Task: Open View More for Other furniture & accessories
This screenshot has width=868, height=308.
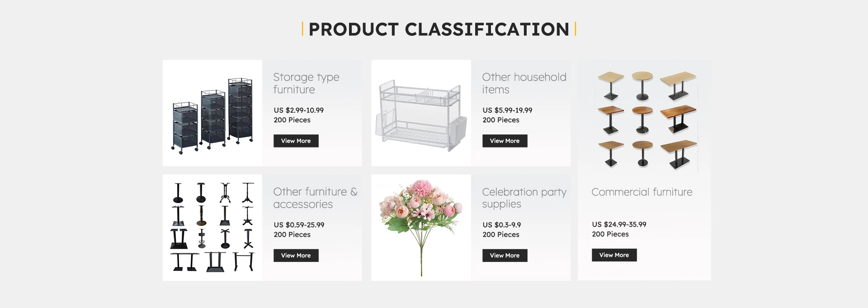Action: click(296, 256)
